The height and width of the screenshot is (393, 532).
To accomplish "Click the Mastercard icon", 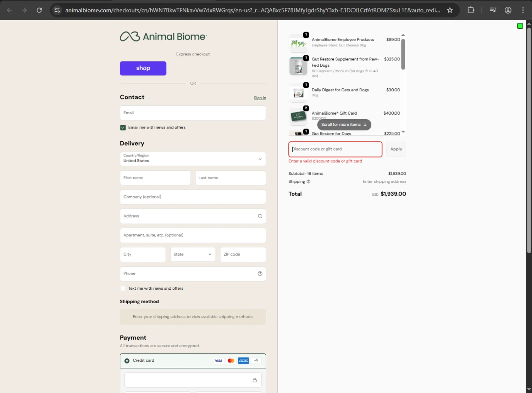I will tap(231, 361).
